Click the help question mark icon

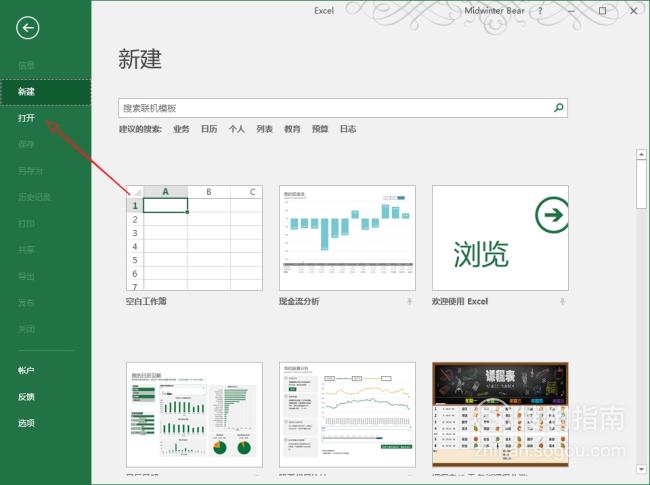(x=540, y=11)
